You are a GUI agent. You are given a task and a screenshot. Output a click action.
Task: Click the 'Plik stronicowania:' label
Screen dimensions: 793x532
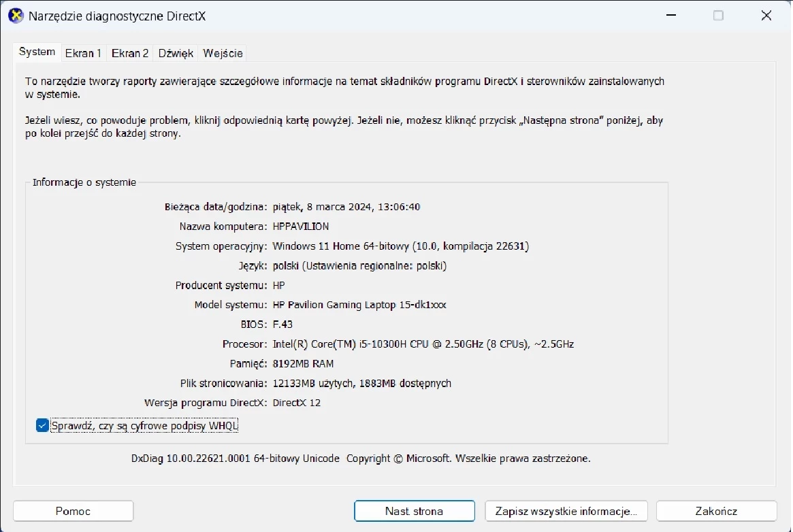point(223,384)
